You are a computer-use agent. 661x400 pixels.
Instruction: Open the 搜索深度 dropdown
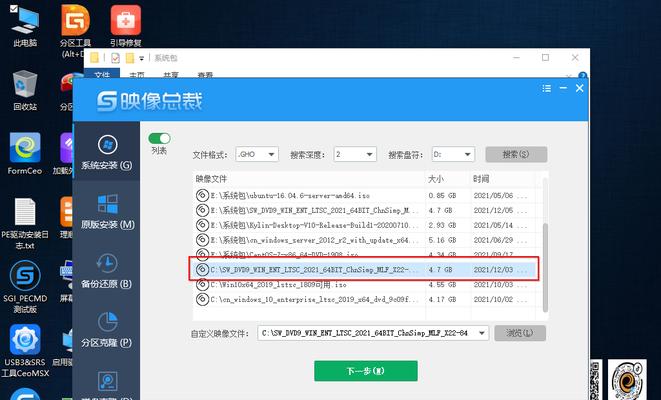355,154
